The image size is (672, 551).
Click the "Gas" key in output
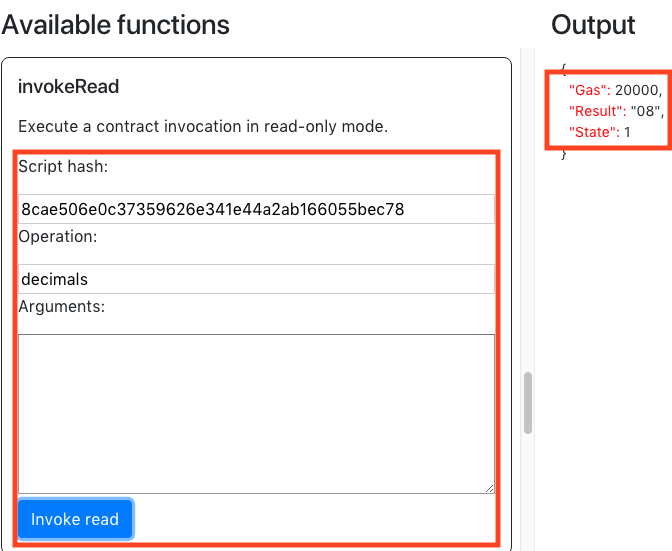pyautogui.click(x=589, y=89)
